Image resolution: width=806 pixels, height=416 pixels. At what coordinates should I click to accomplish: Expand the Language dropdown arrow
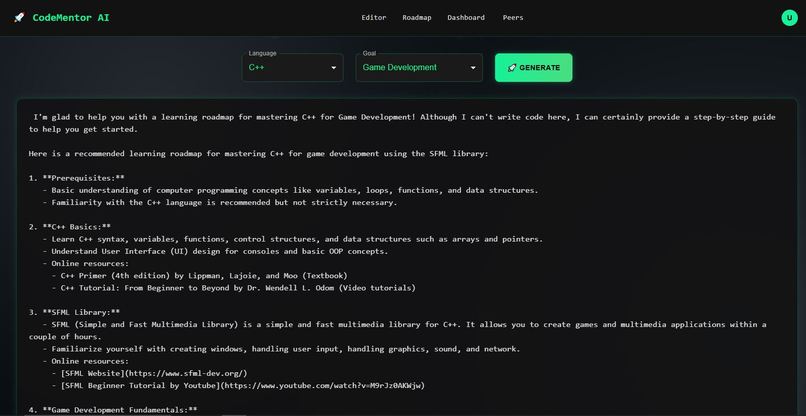(334, 68)
